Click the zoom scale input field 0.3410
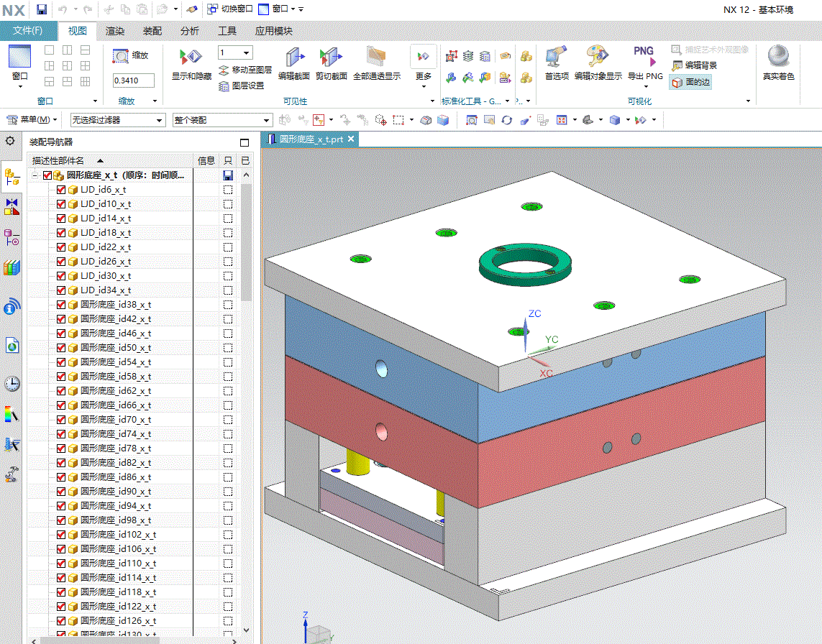Viewport: 822px width, 644px height. click(133, 80)
